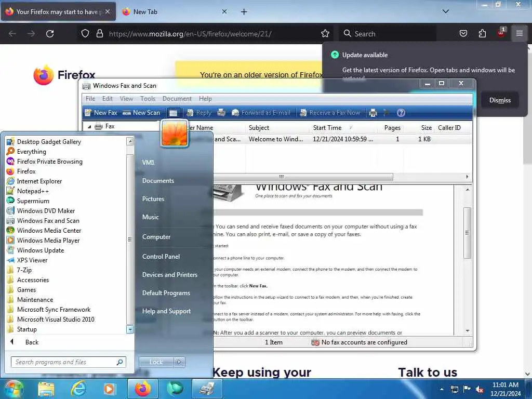Click the Print icon in Fax toolbar
The height and width of the screenshot is (399, 532).
click(373, 113)
